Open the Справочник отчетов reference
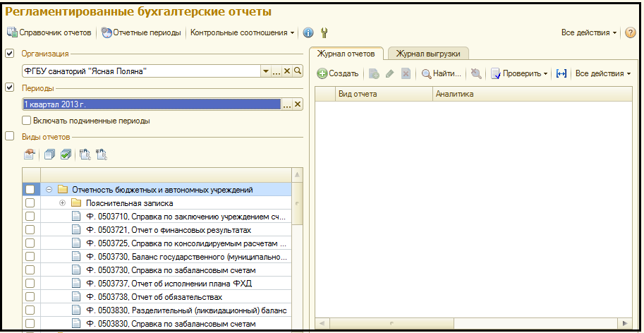The height and width of the screenshot is (333, 644). 49,32
